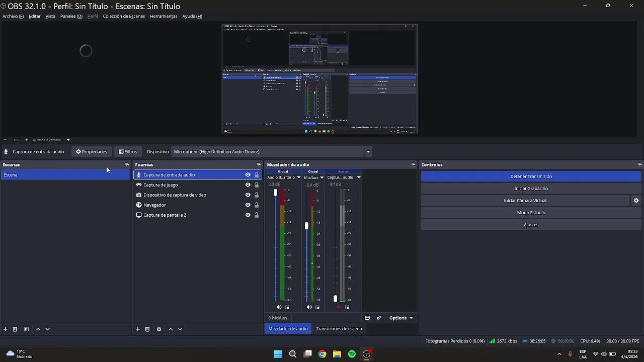Click Detener Transmisión button
This screenshot has height=362, width=644.
point(531,176)
